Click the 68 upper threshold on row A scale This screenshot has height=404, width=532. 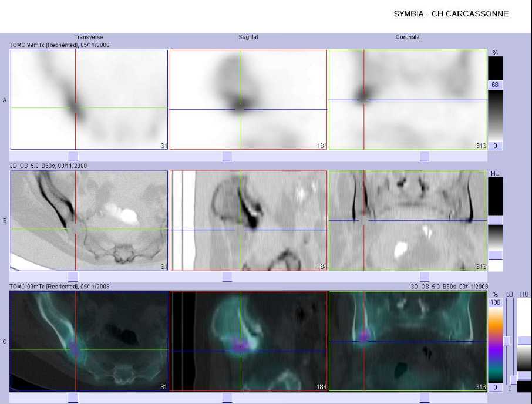pos(495,85)
